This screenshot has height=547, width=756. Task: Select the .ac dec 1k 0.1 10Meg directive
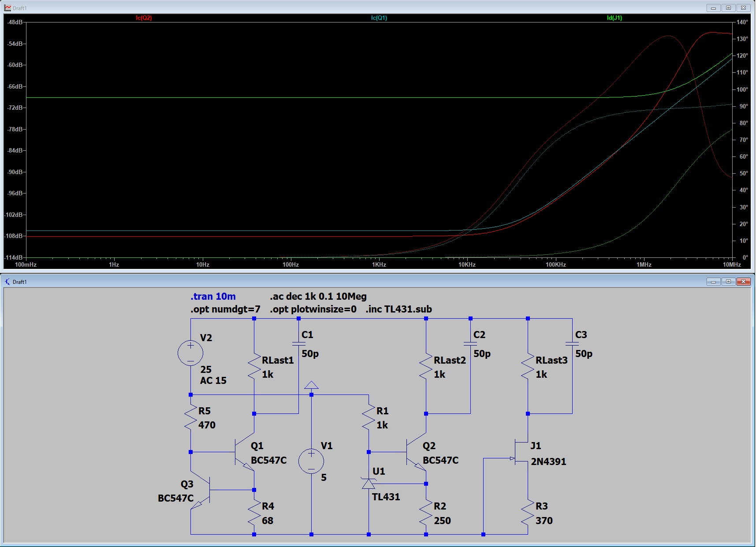pyautogui.click(x=318, y=297)
